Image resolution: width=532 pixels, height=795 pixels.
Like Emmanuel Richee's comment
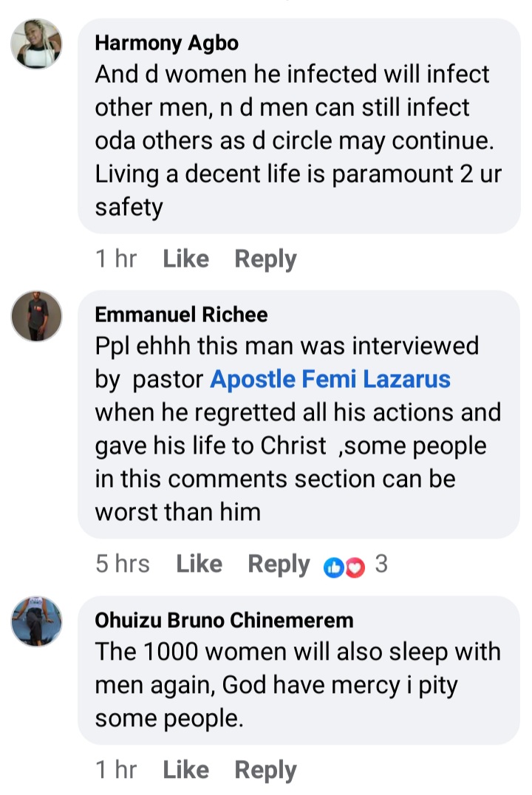(199, 565)
